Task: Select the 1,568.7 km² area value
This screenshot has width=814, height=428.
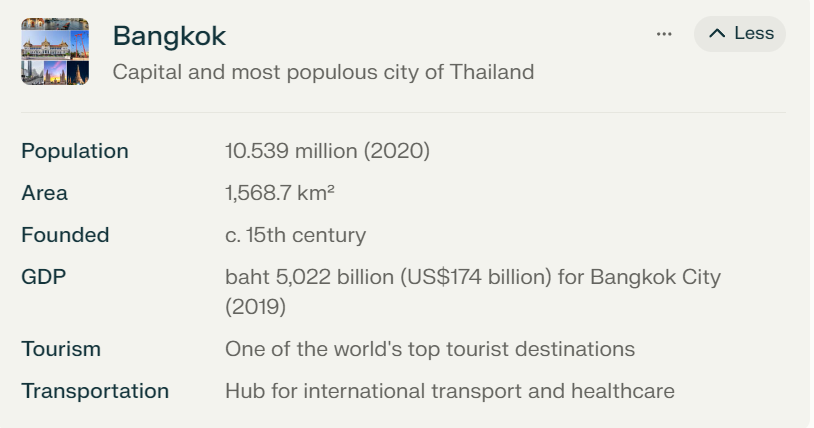Action: (x=280, y=193)
